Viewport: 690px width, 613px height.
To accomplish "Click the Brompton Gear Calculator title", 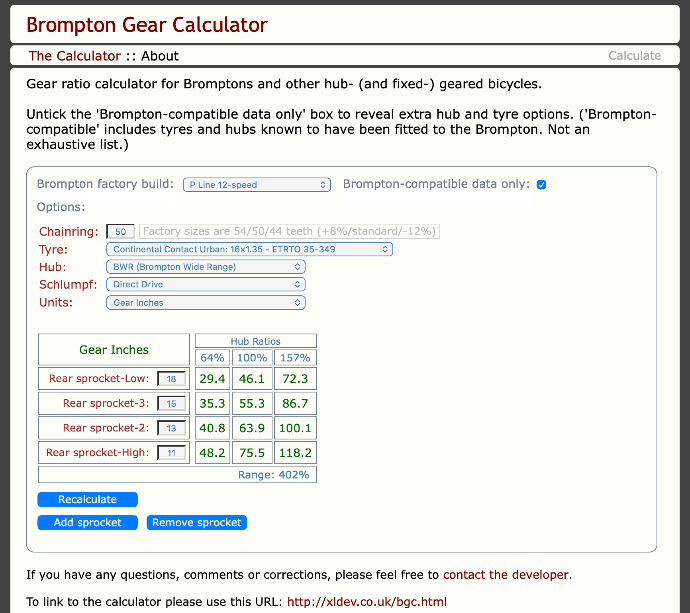I will 147,25.
